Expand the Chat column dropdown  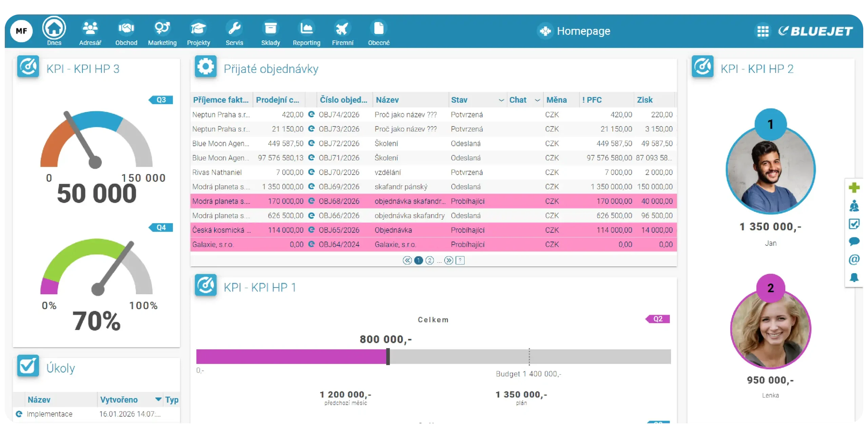coord(537,100)
